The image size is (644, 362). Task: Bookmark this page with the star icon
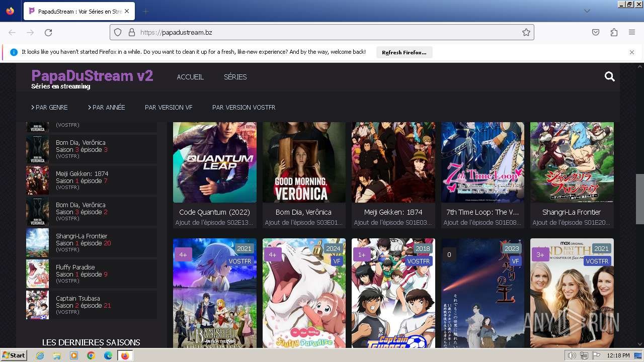(526, 32)
